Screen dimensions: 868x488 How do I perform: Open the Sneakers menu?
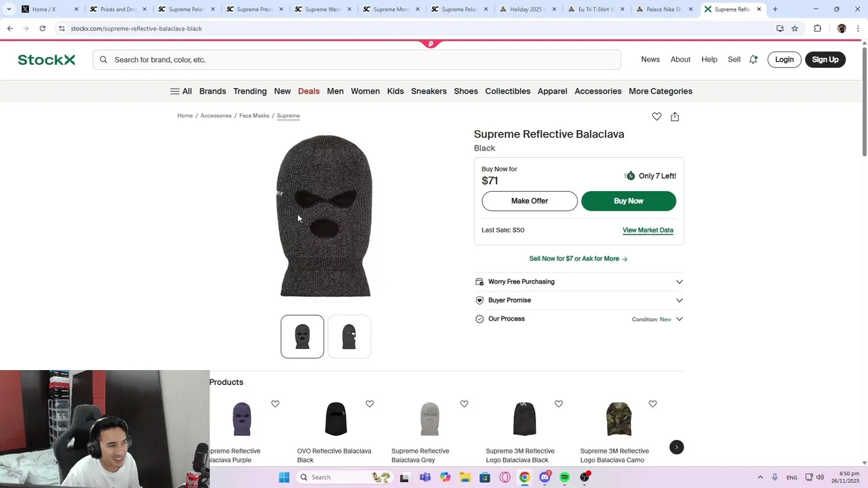[429, 91]
